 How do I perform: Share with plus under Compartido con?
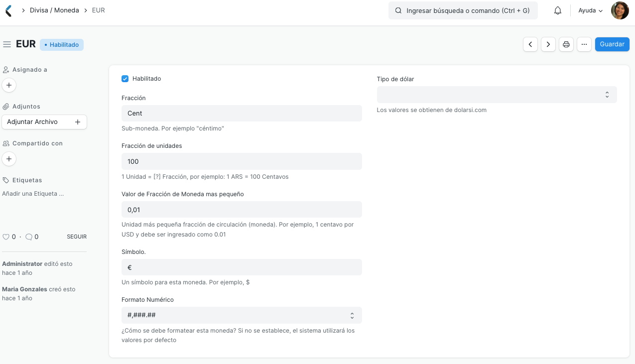tap(9, 159)
